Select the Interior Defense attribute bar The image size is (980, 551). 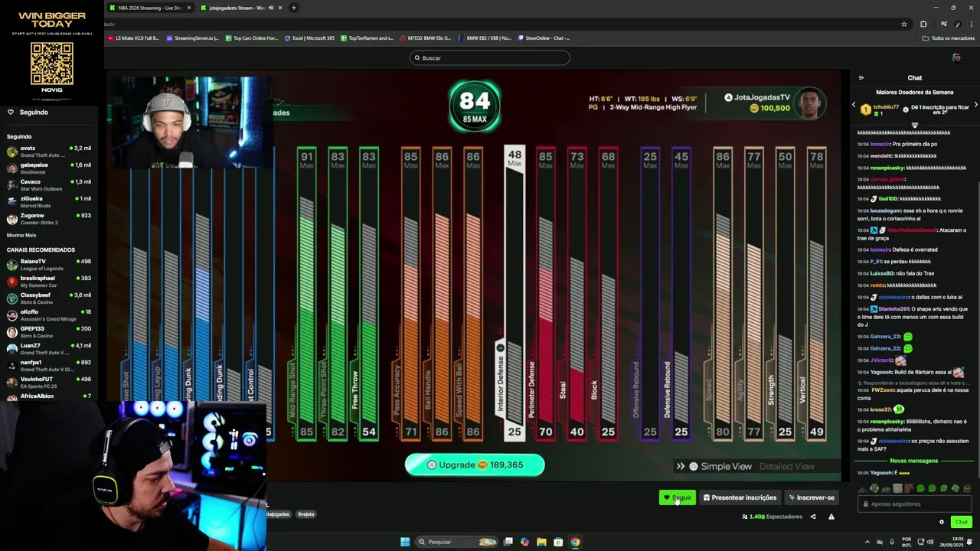point(514,295)
